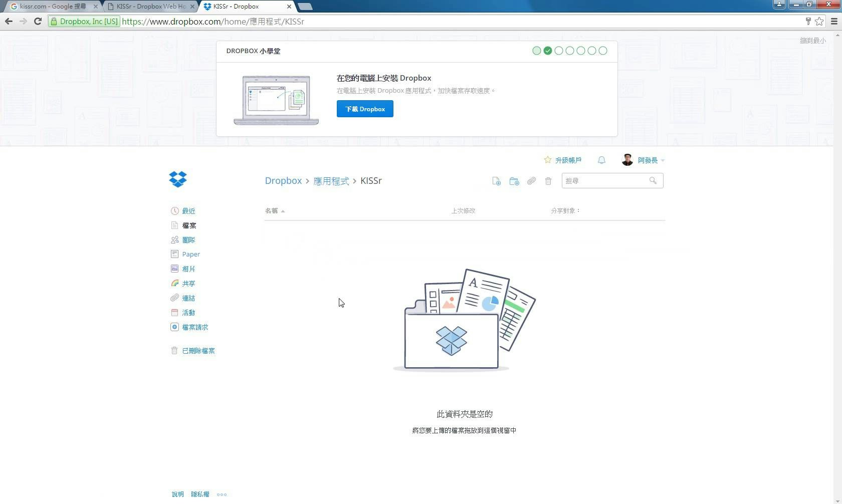Click the chain link sidebar icon
This screenshot has height=504, width=842.
(174, 298)
